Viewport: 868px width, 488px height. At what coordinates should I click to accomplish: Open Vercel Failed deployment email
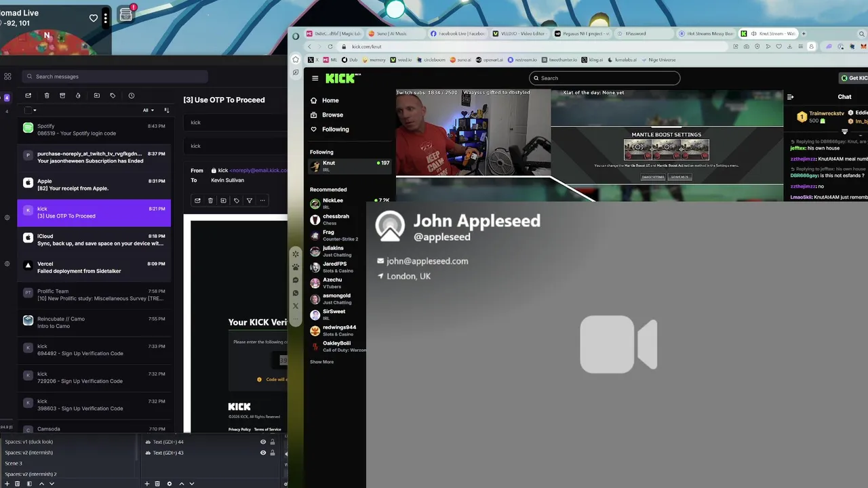pyautogui.click(x=94, y=267)
